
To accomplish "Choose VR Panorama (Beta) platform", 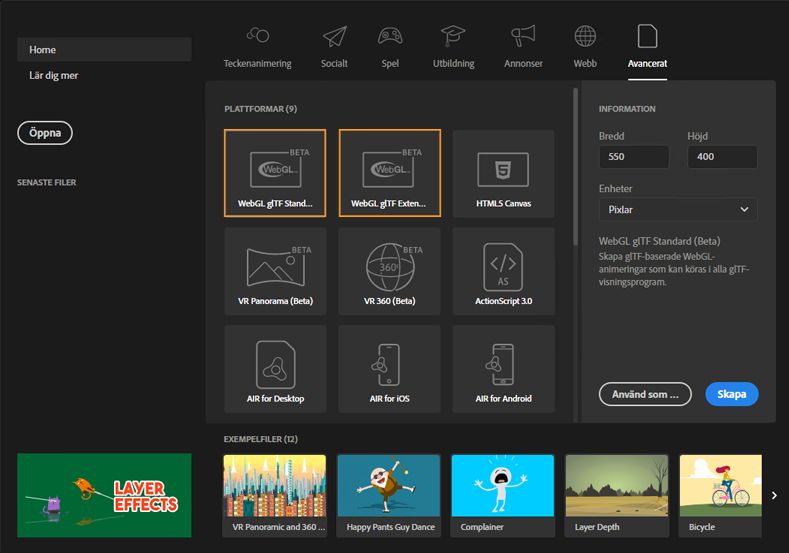I will (275, 271).
